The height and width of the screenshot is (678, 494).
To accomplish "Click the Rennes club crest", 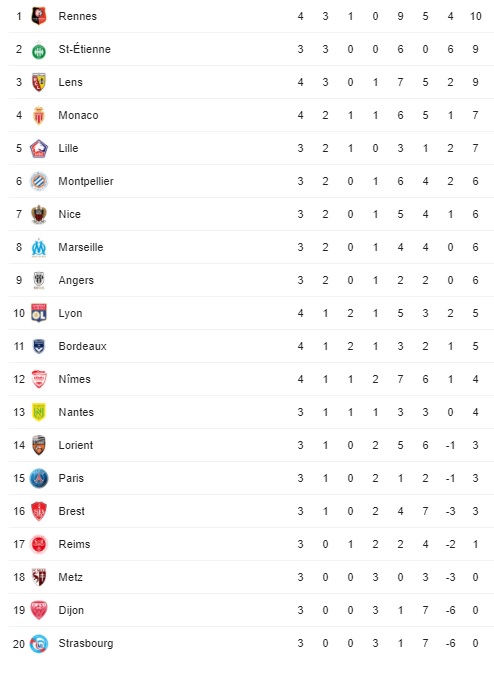I will [x=39, y=16].
